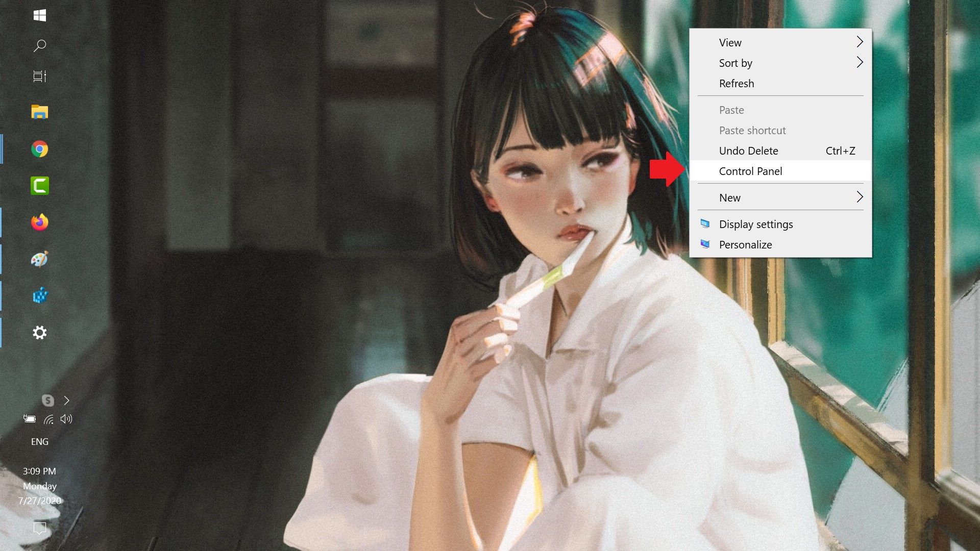Open Firefox from the taskbar

click(40, 222)
